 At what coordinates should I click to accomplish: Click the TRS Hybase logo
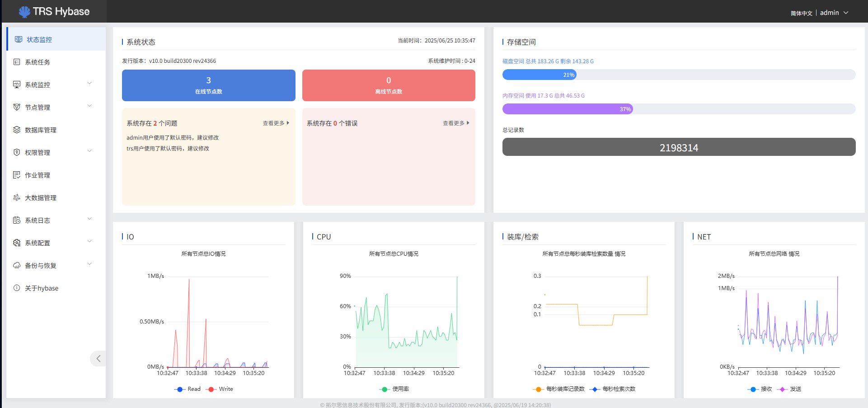point(54,11)
